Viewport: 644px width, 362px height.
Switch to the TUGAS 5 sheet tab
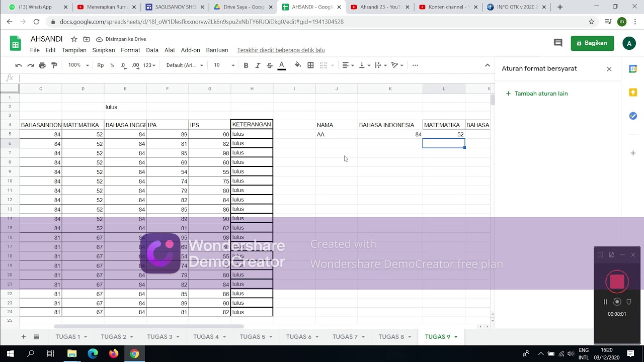pyautogui.click(x=256, y=337)
